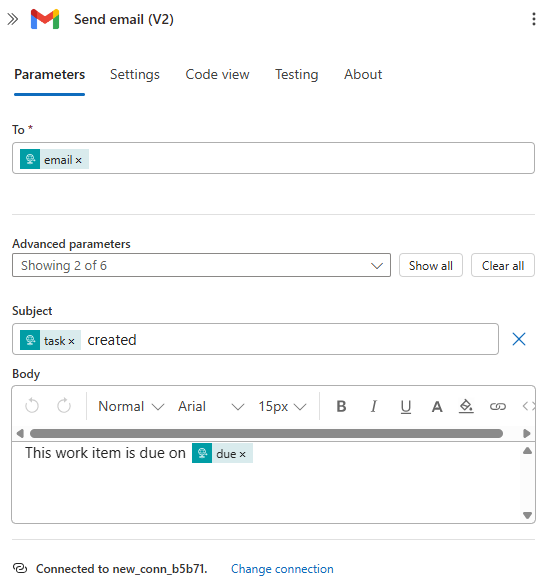Remove the Subject parameter with blue X
This screenshot has width=541, height=582.
519,339
